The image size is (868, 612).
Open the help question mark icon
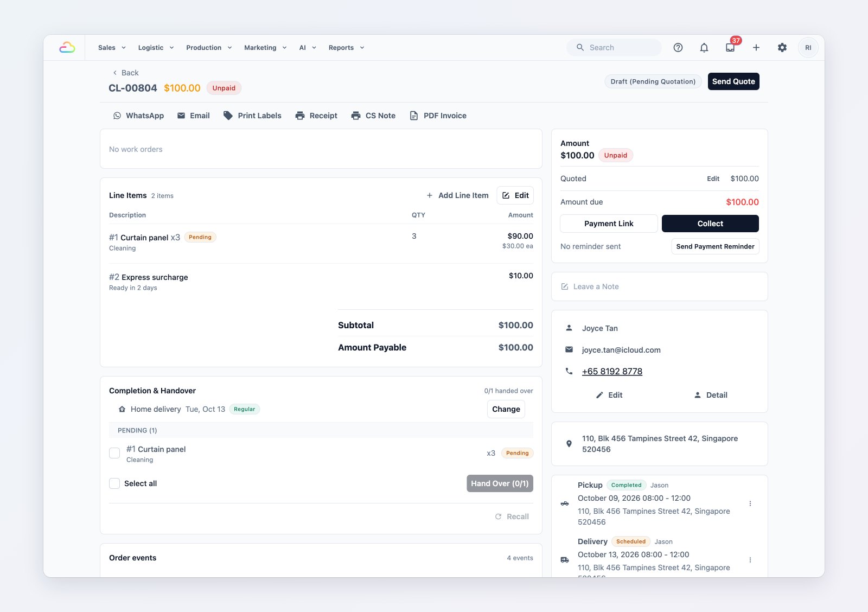(x=678, y=48)
